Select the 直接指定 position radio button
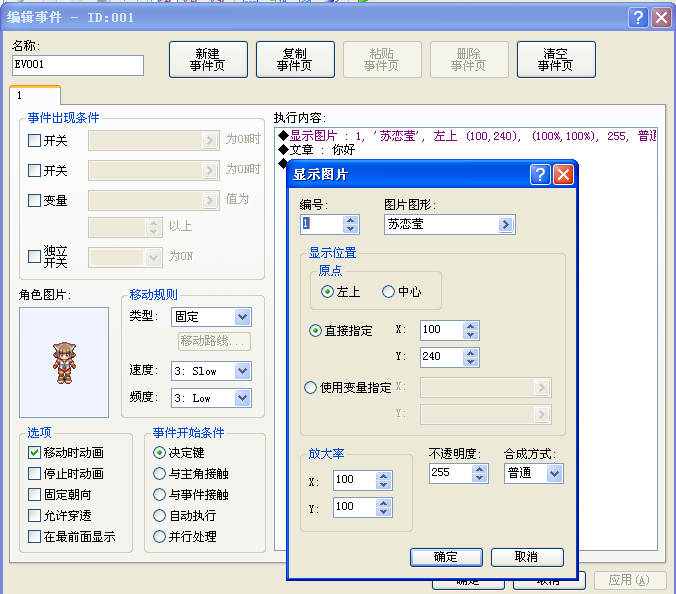Image resolution: width=676 pixels, height=594 pixels. pos(316,331)
